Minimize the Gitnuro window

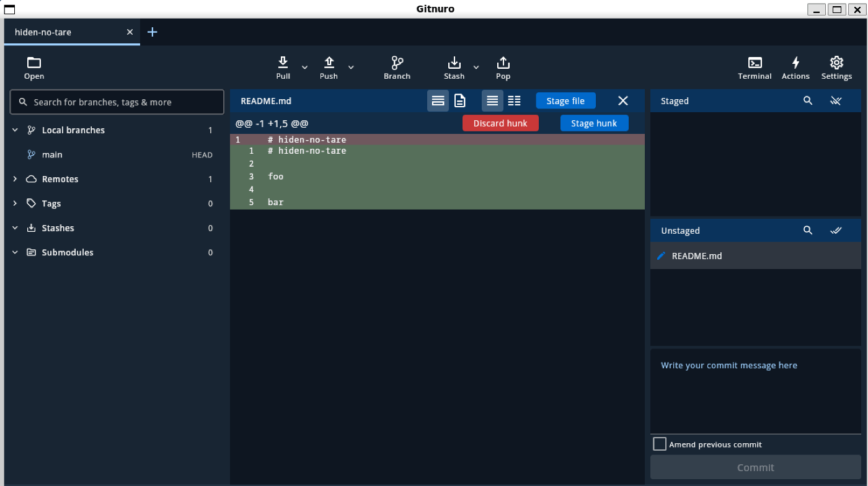pyautogui.click(x=817, y=9)
